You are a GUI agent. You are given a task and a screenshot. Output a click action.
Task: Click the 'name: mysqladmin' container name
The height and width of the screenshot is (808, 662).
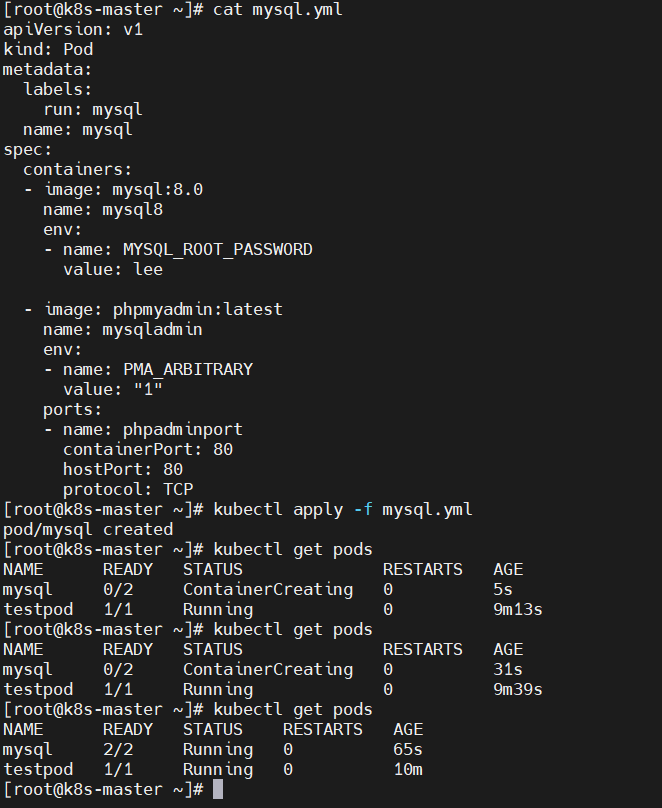pos(123,330)
